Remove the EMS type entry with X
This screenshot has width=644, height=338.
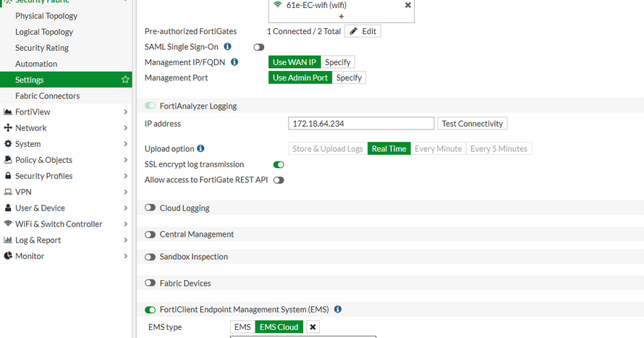(313, 327)
